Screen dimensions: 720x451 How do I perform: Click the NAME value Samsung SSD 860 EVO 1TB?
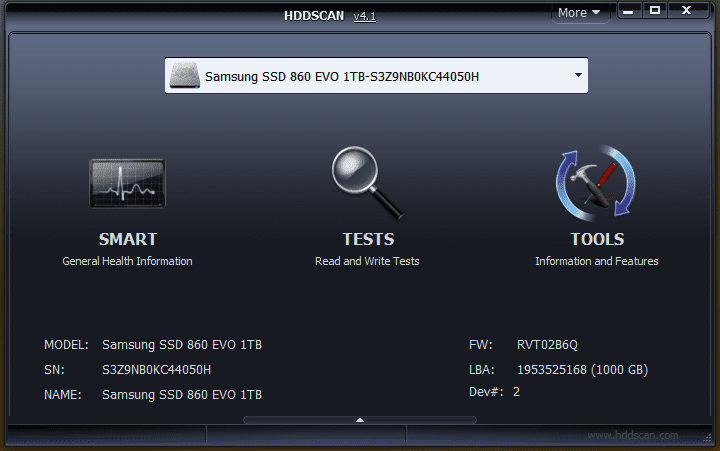click(x=182, y=395)
